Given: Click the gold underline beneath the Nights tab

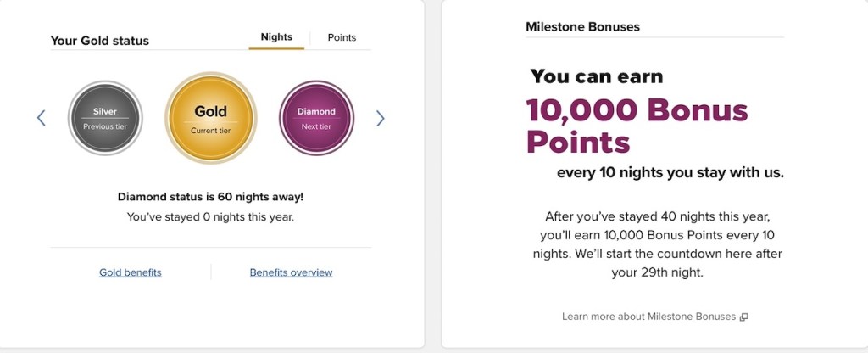Looking at the screenshot, I should [276, 48].
